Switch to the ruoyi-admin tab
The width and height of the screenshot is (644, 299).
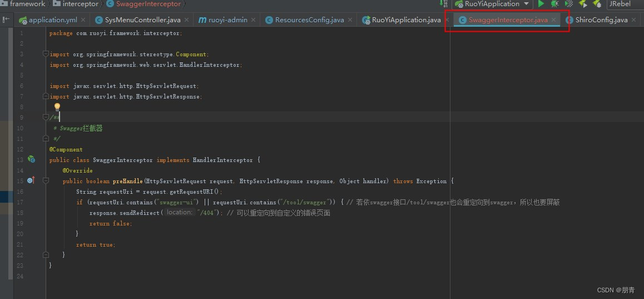pyautogui.click(x=228, y=19)
